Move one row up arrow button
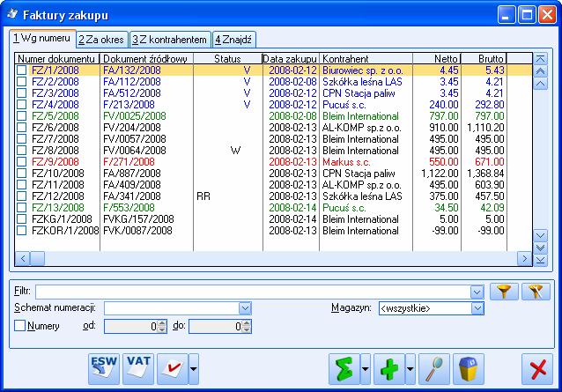Screen dimensions: 562x392 pos(541,84)
